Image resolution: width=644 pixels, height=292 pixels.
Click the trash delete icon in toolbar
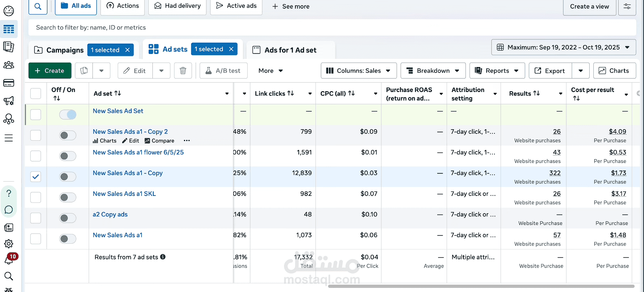click(x=183, y=71)
